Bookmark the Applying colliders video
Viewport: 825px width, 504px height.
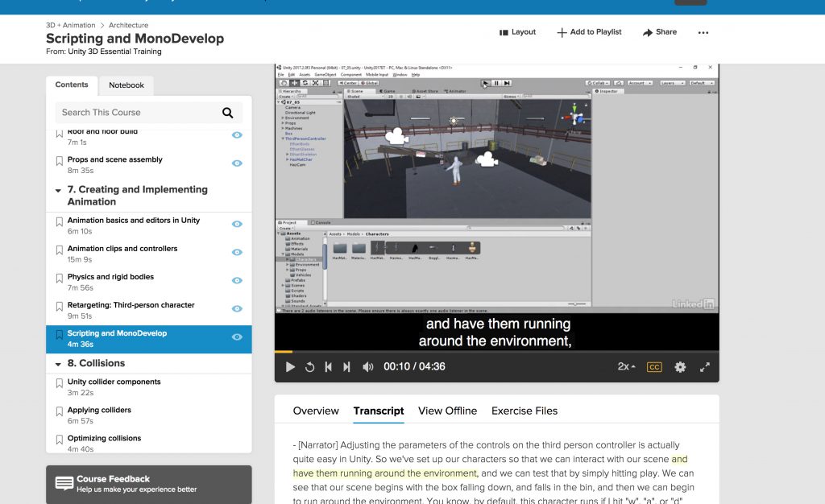tap(60, 411)
